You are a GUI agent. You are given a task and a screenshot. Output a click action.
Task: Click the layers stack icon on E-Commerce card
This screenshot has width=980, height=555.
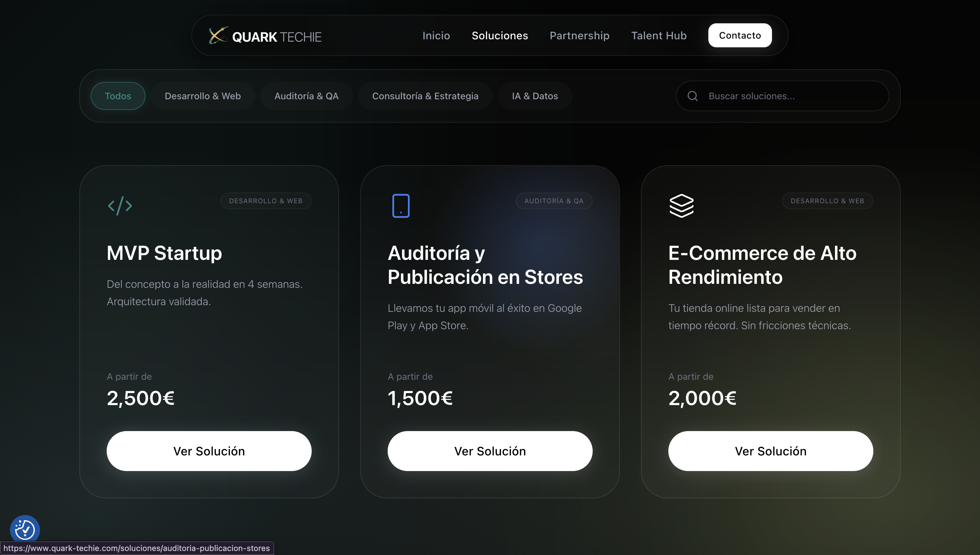(x=681, y=206)
